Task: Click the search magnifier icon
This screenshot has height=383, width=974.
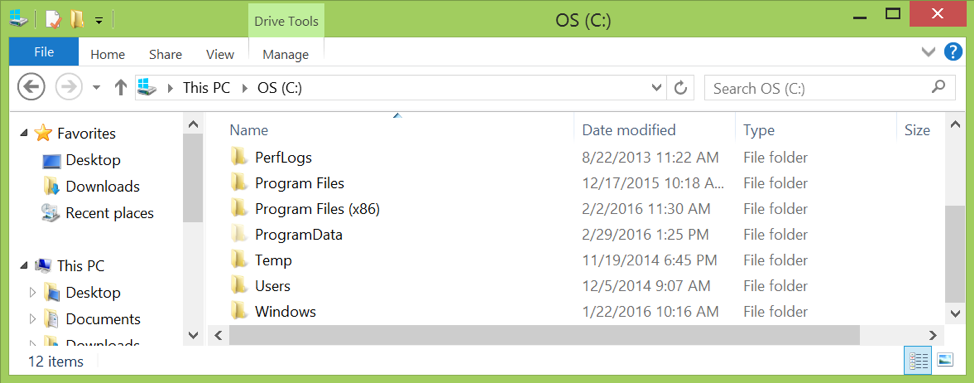Action: click(x=939, y=87)
